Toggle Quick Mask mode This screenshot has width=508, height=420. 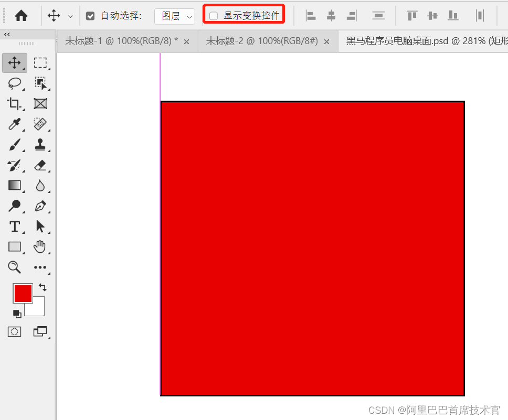pos(15,331)
